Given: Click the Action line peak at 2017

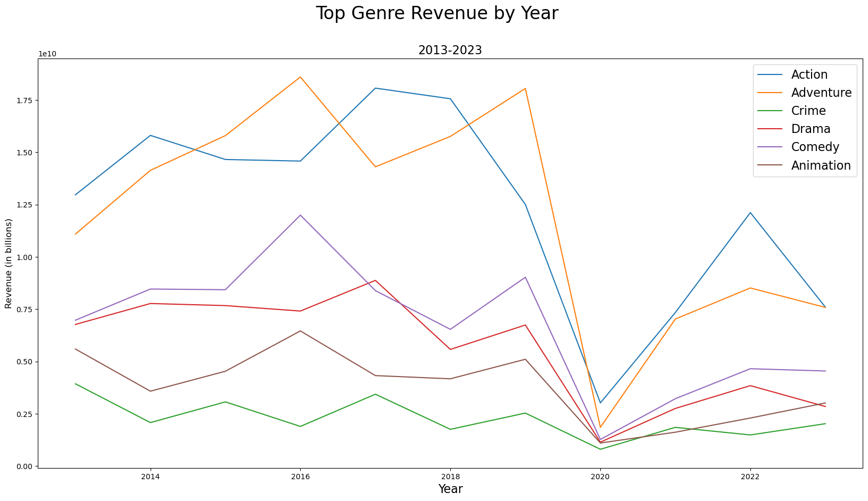Looking at the screenshot, I should [x=375, y=88].
